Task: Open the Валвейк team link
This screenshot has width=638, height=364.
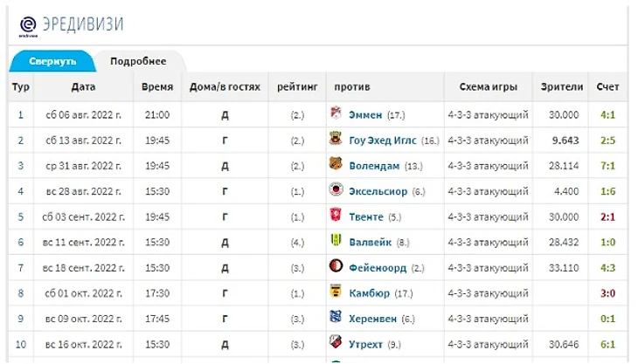Action: 371,242
